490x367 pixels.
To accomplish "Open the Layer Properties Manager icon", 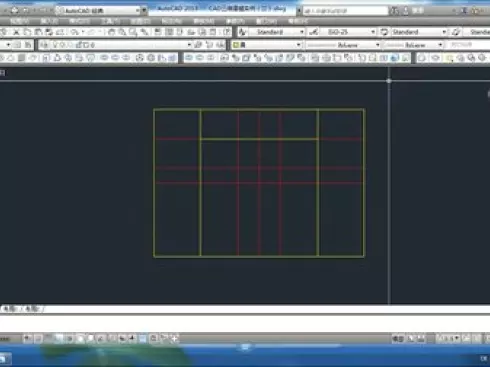I will pyautogui.click(x=45, y=45).
